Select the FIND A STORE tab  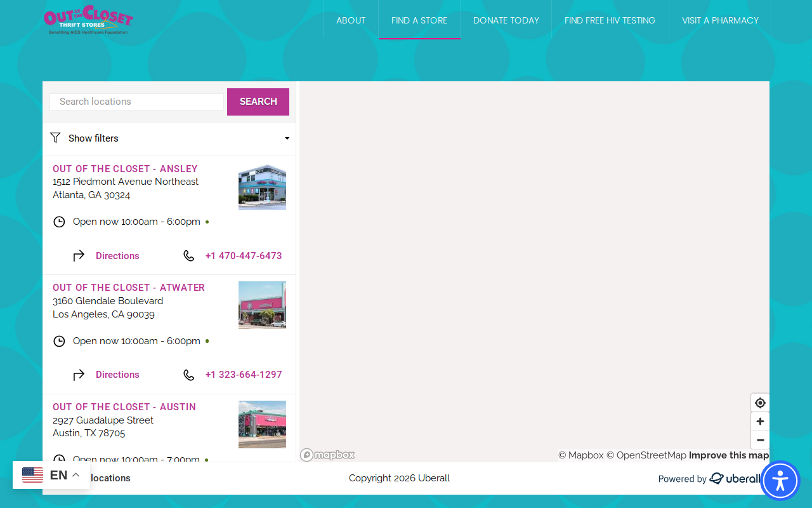click(x=419, y=20)
